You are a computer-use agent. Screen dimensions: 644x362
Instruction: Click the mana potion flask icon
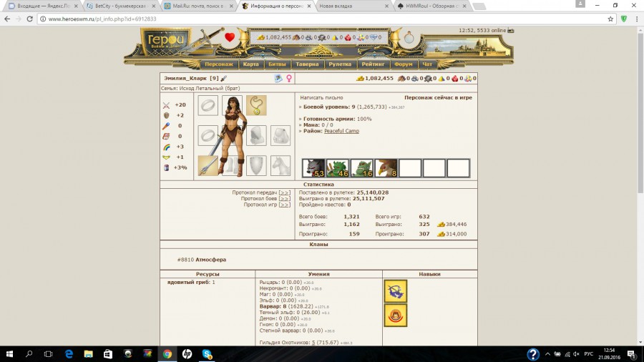click(x=409, y=38)
